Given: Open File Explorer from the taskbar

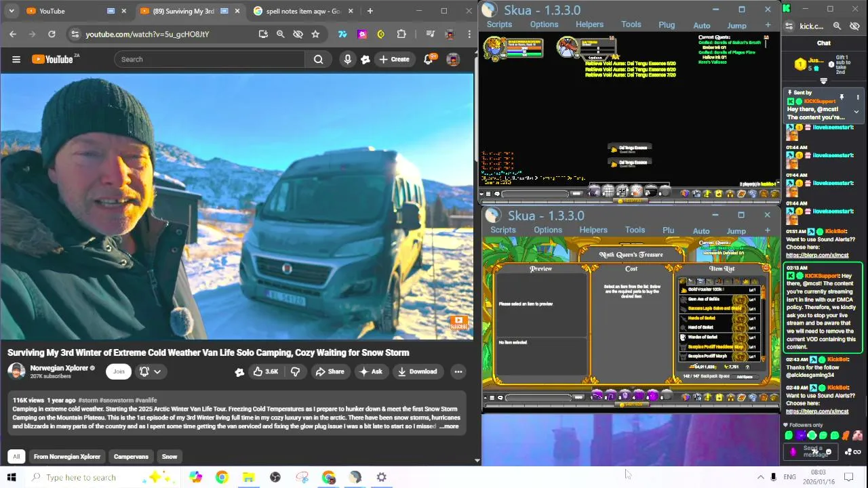Looking at the screenshot, I should (x=248, y=477).
